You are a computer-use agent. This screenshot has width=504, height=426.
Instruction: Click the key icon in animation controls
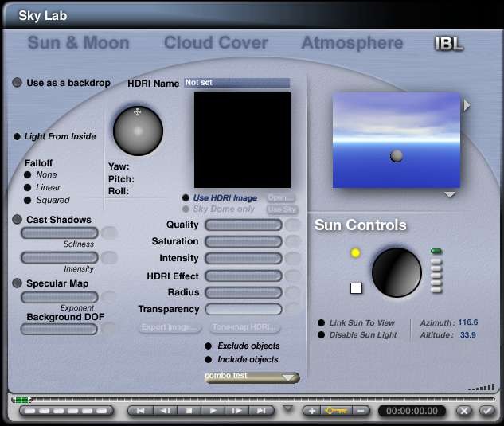335,411
